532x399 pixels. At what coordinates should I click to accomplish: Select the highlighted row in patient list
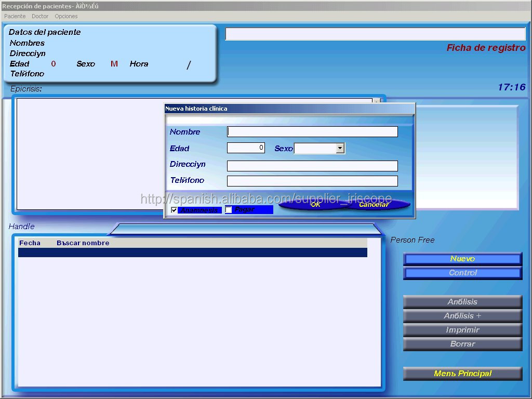[192, 252]
